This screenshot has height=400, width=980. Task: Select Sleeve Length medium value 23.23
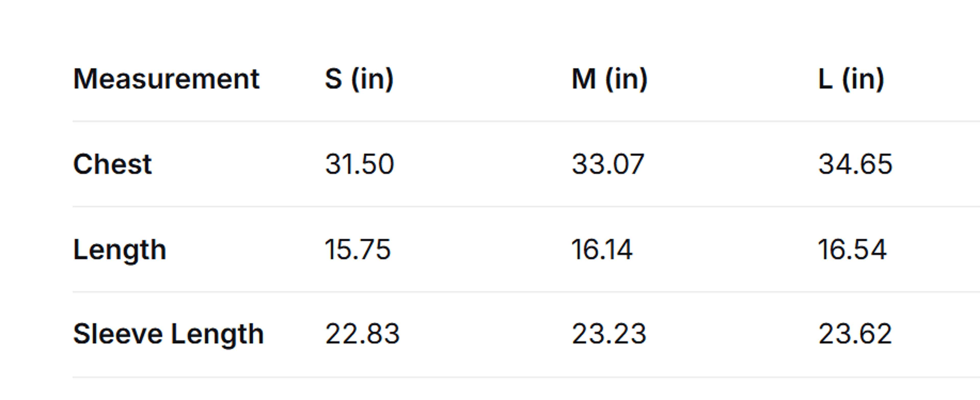coord(609,334)
